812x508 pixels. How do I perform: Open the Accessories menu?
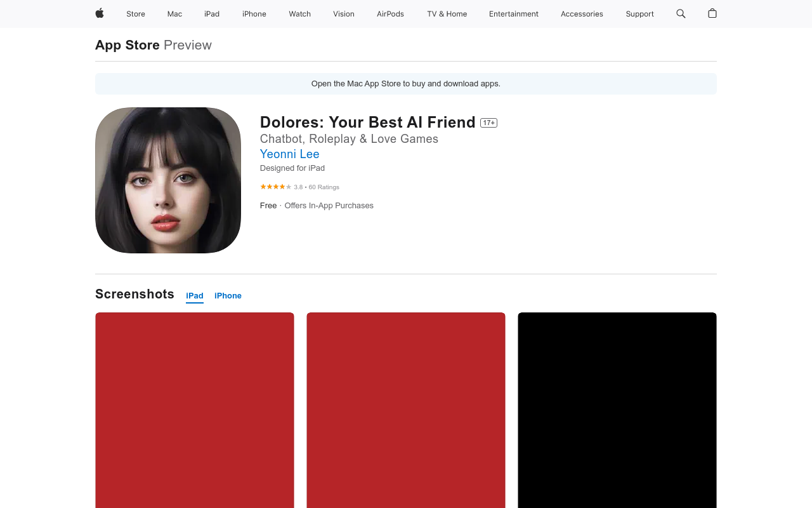[x=582, y=14]
